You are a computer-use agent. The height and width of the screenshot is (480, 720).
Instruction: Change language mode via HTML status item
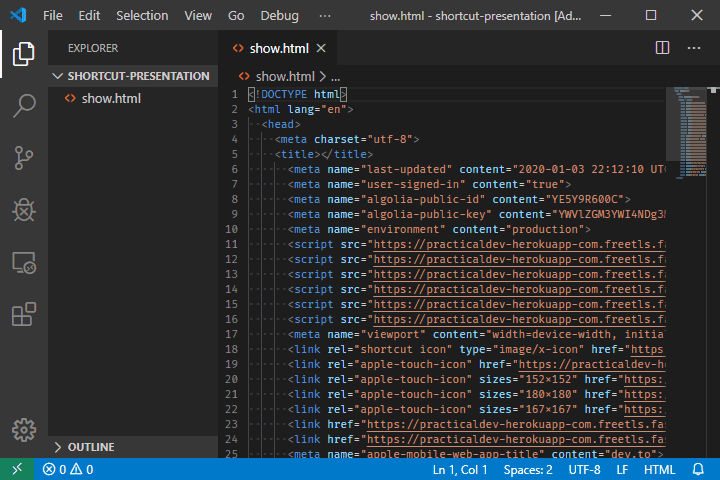tap(659, 469)
